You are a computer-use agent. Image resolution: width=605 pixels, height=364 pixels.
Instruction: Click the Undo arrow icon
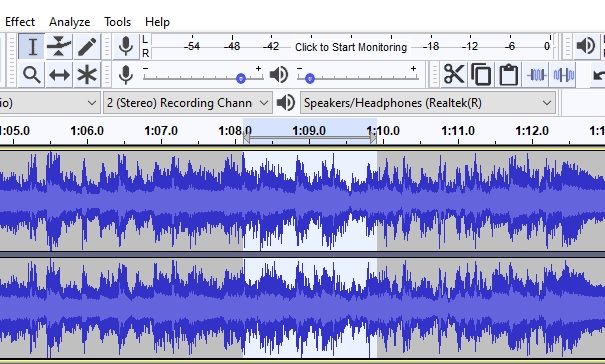598,74
